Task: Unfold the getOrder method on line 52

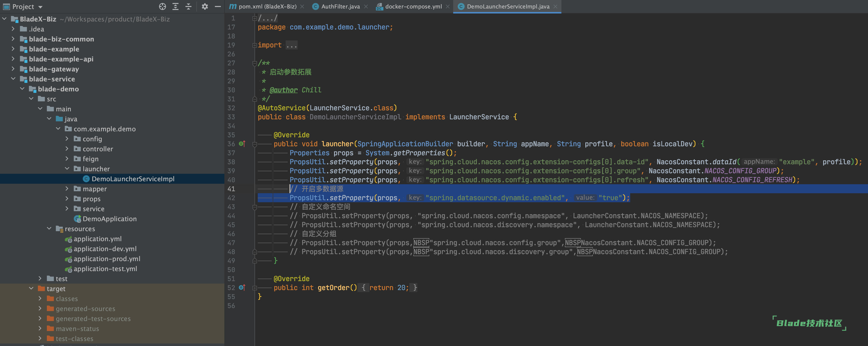Action: click(255, 288)
